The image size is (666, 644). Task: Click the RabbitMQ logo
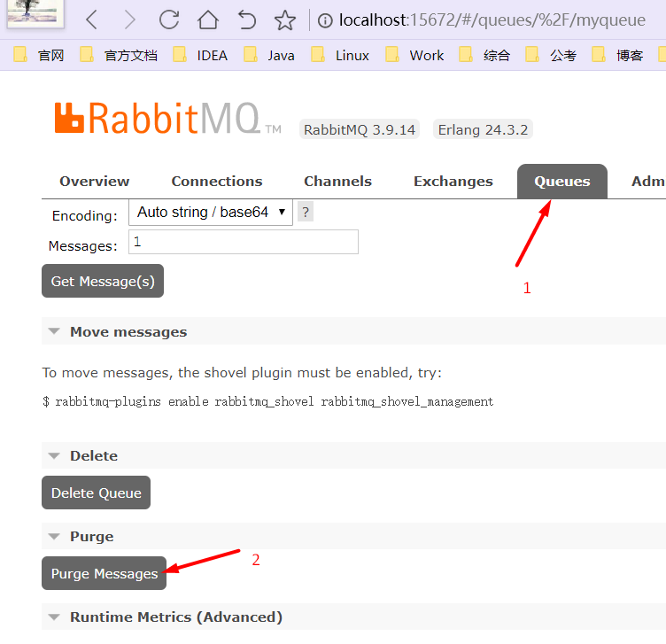(x=167, y=118)
